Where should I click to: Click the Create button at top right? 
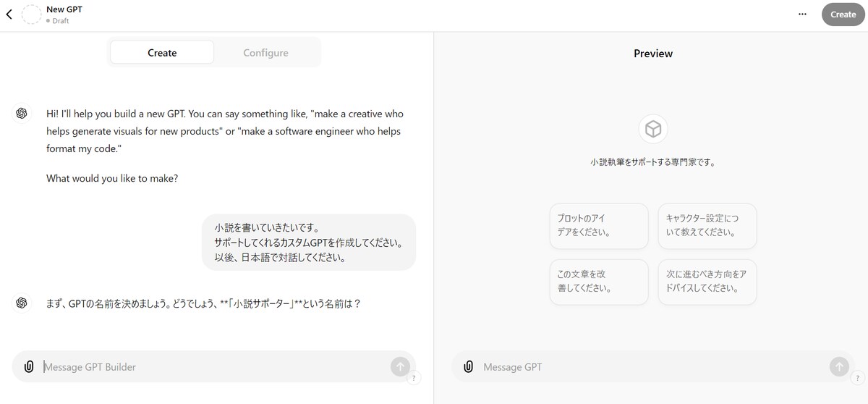(x=843, y=14)
